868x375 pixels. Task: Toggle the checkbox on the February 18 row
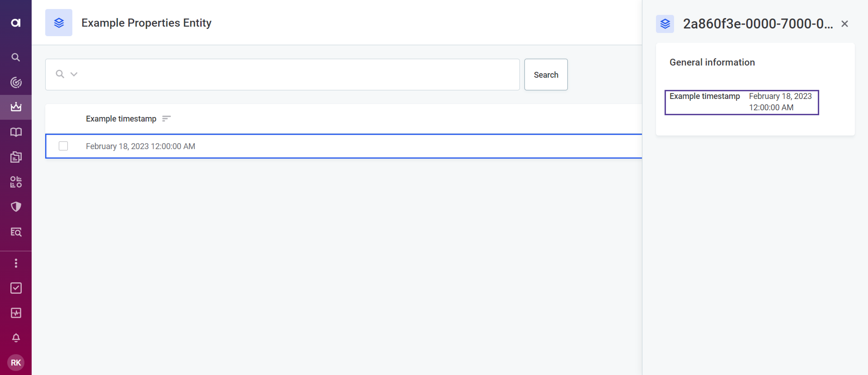pos(63,146)
